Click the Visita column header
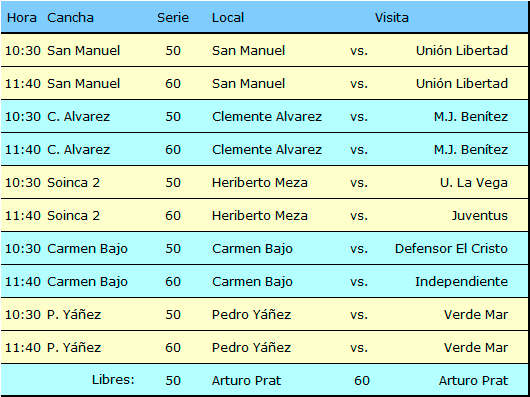Image resolution: width=530 pixels, height=397 pixels. (391, 18)
